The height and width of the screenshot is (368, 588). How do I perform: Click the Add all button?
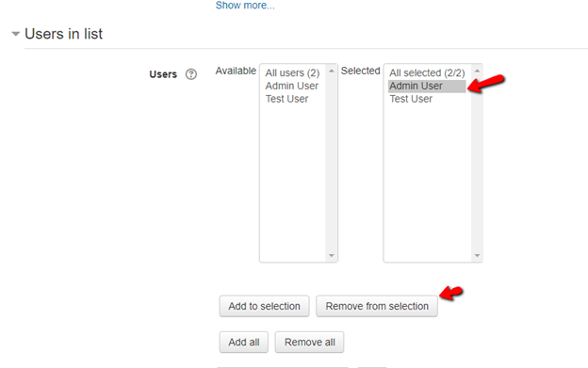(244, 342)
